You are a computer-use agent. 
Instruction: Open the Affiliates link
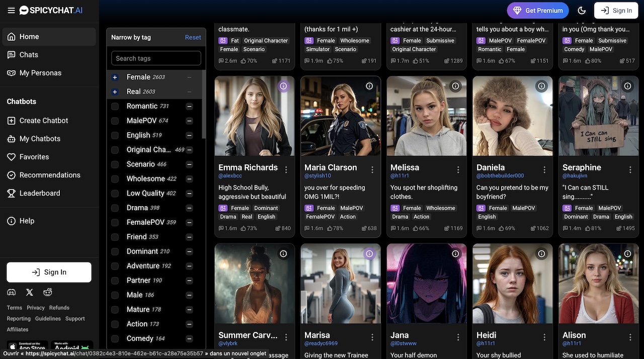(18, 329)
